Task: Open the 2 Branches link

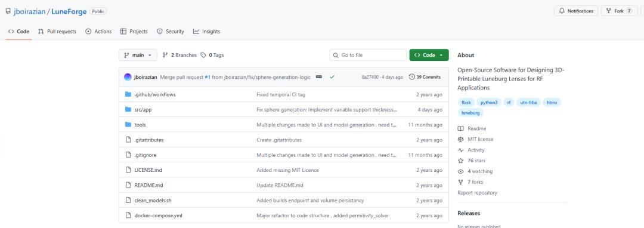Action: 179,55
